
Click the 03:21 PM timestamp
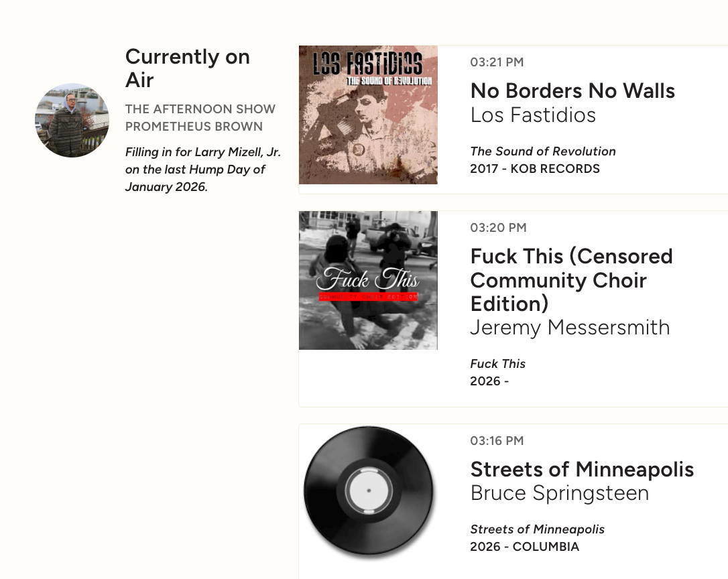tap(497, 62)
